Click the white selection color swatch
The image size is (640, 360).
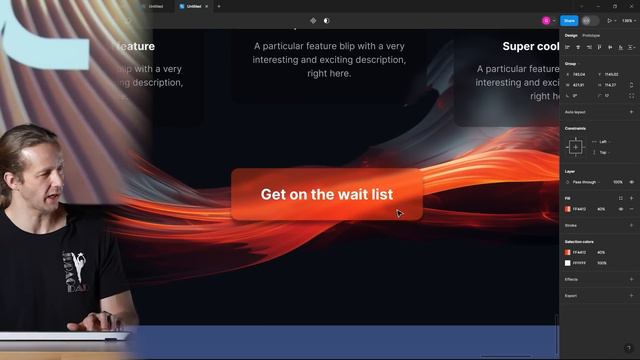(568, 263)
